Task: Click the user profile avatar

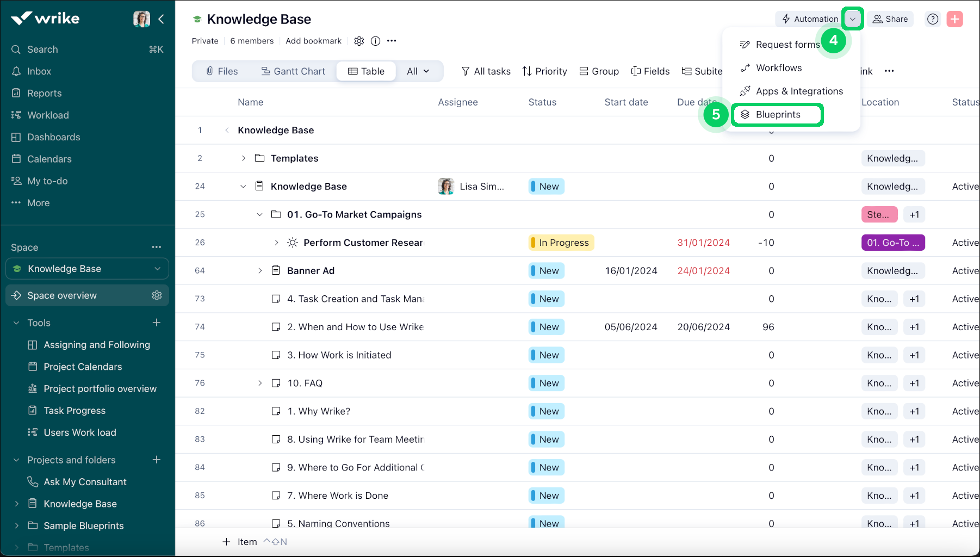Action: point(142,19)
